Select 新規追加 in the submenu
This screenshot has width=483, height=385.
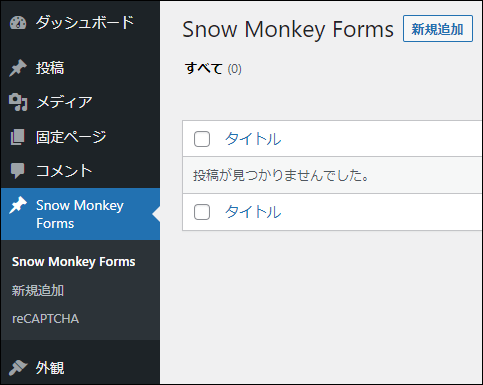tap(38, 291)
